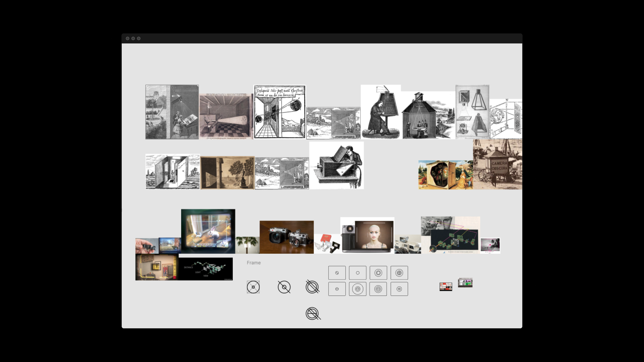The image size is (644, 362).
Task: Click the tile with the large ring around a barred circle
Action: point(358,289)
